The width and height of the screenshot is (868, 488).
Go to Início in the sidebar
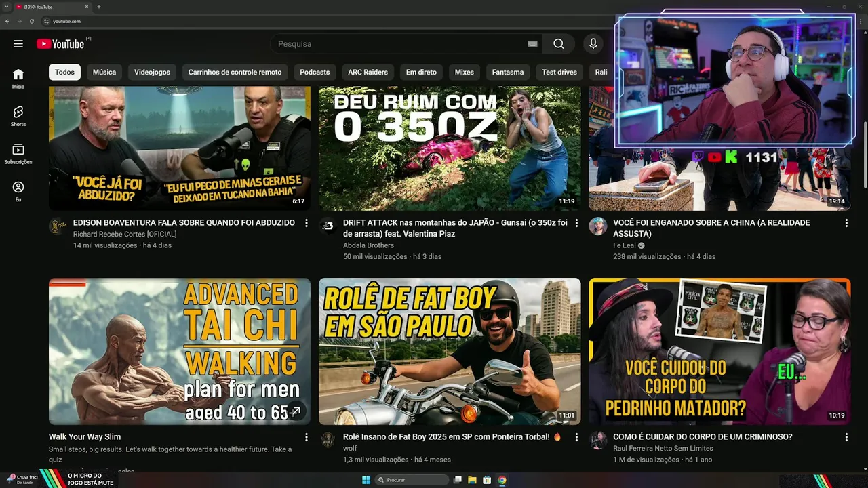(x=18, y=79)
